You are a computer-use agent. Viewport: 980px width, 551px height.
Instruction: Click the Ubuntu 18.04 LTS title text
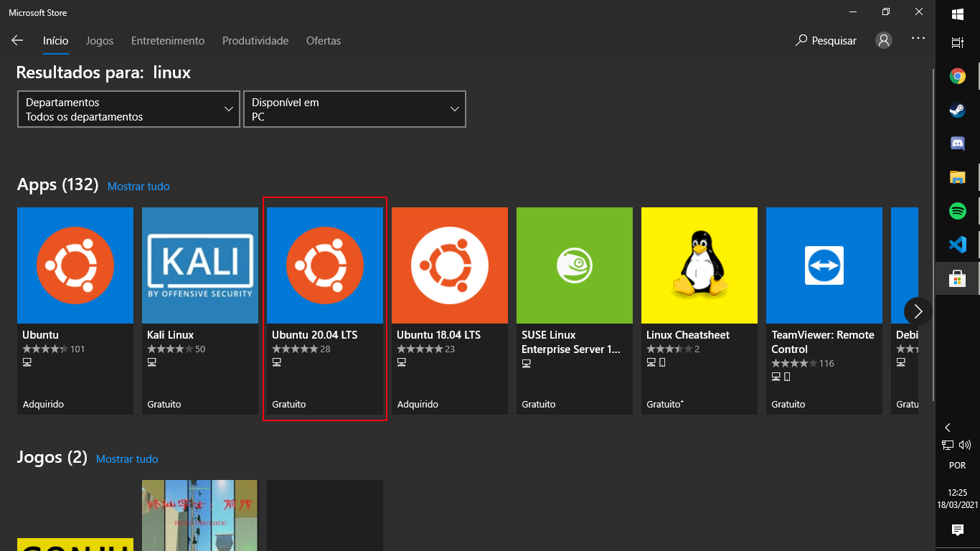tap(438, 335)
